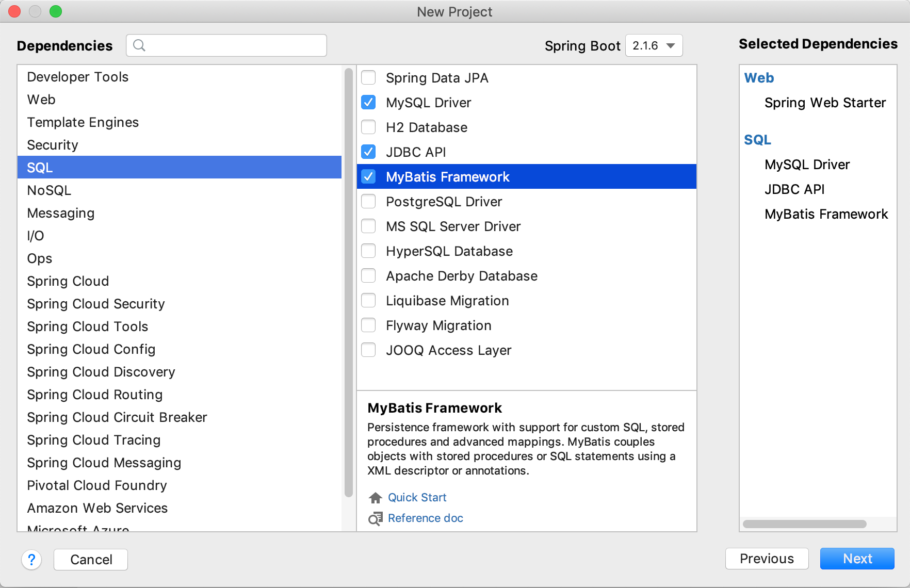Select Amazon Web Services category
This screenshot has width=910, height=588.
tap(180, 508)
